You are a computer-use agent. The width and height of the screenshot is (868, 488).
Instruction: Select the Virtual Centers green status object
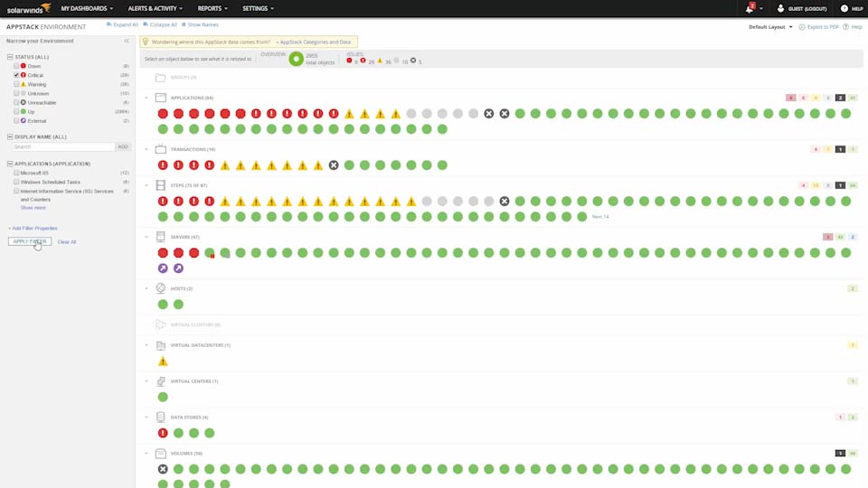point(163,397)
